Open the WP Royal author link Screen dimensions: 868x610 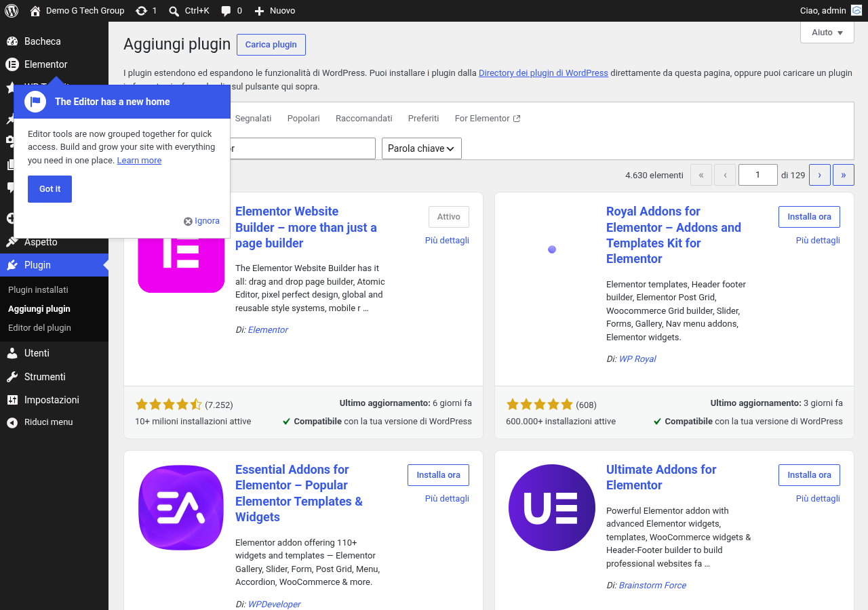637,359
